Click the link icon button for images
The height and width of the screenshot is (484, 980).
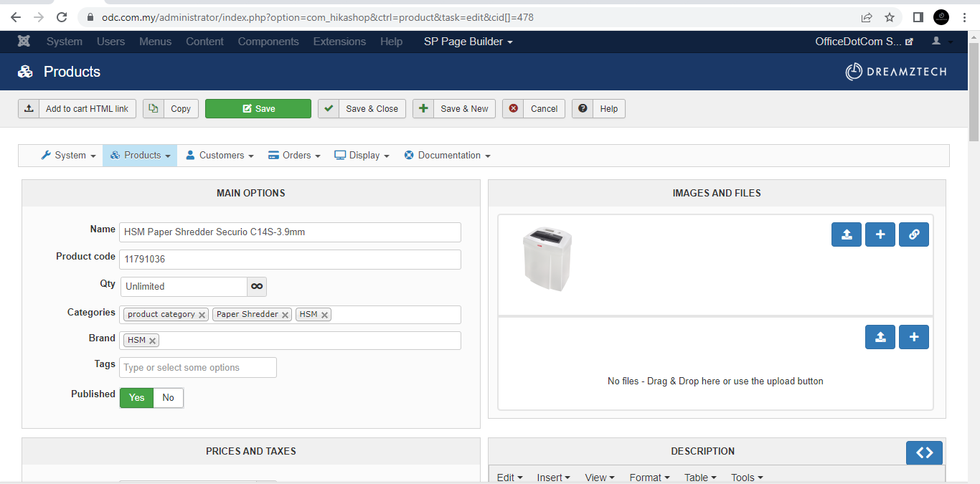914,234
